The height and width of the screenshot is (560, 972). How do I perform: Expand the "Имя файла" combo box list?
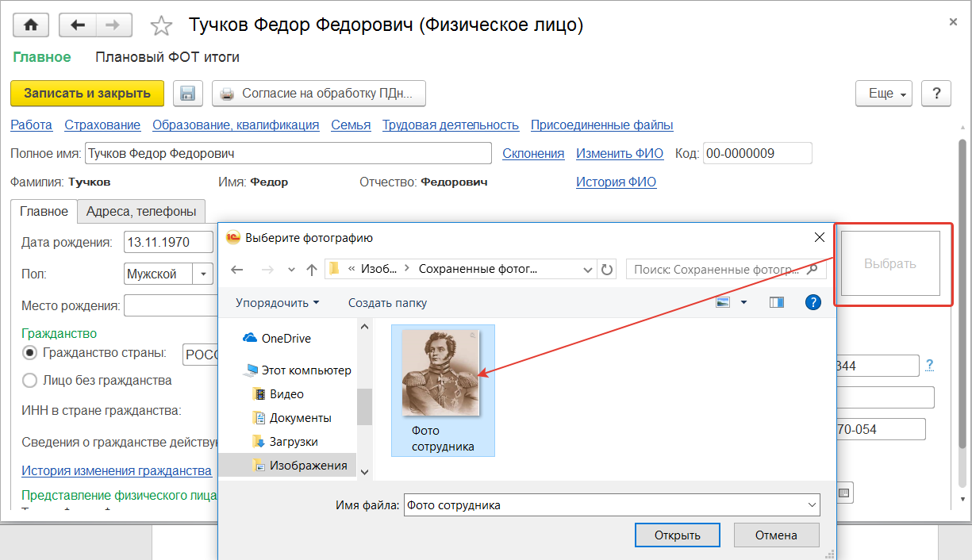pyautogui.click(x=812, y=505)
